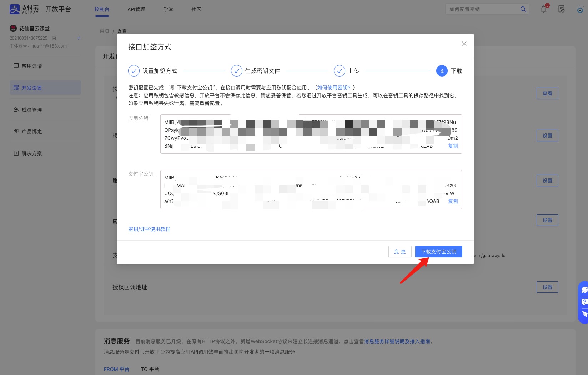Click the 开放平台 header title
The width and height of the screenshot is (588, 375).
tap(58, 9)
